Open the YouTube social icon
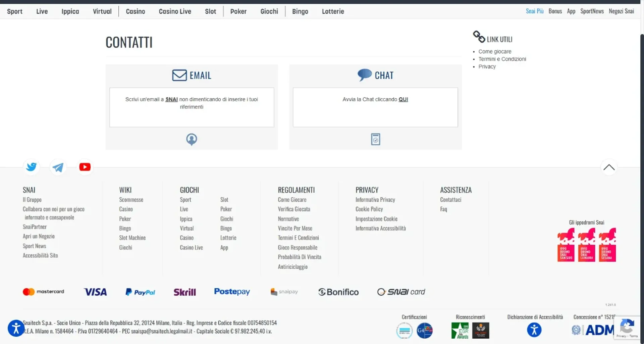This screenshot has width=644, height=344. pos(85,167)
